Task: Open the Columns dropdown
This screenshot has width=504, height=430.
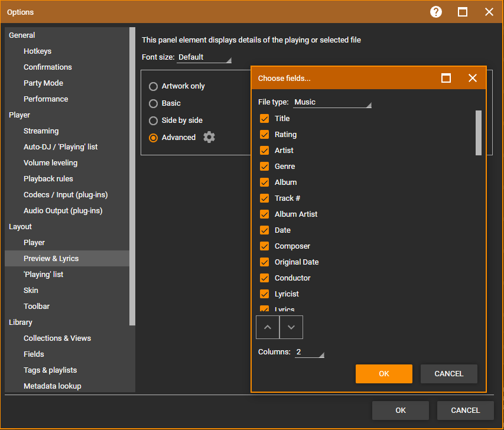Action: tap(310, 352)
